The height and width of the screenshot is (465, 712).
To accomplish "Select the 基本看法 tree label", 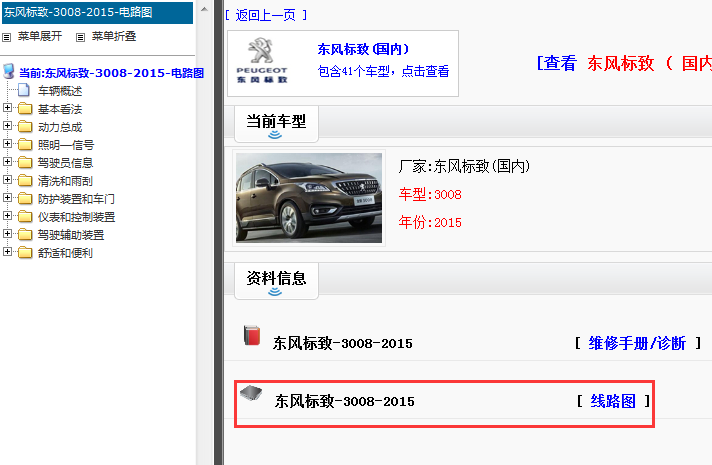I will pos(60,109).
